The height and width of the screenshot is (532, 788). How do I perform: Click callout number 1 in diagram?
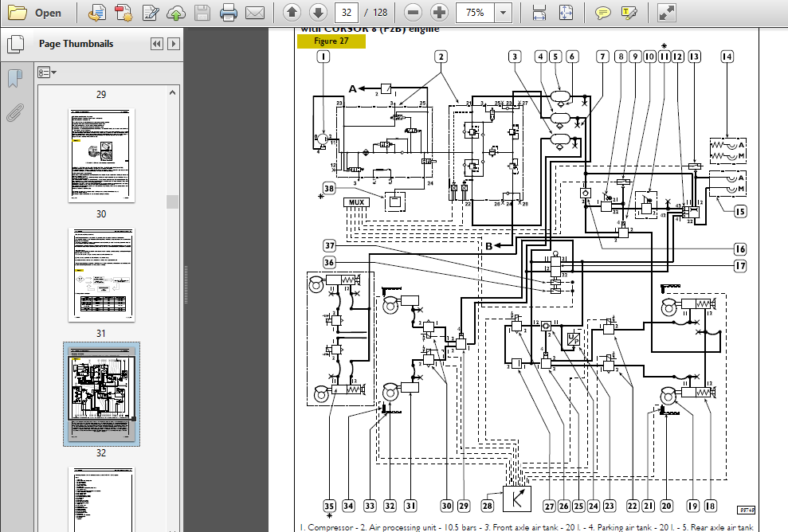tap(323, 57)
